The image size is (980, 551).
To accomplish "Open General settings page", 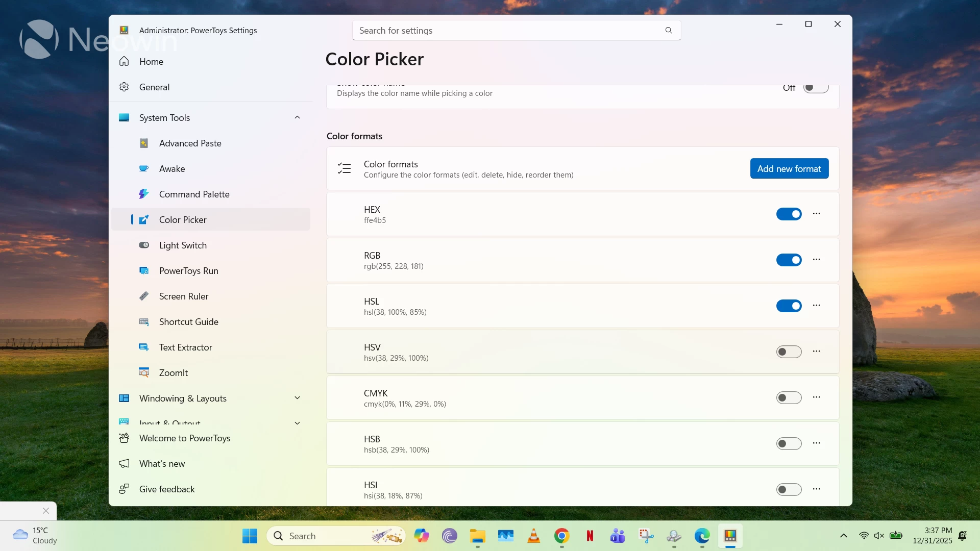I will (210, 87).
